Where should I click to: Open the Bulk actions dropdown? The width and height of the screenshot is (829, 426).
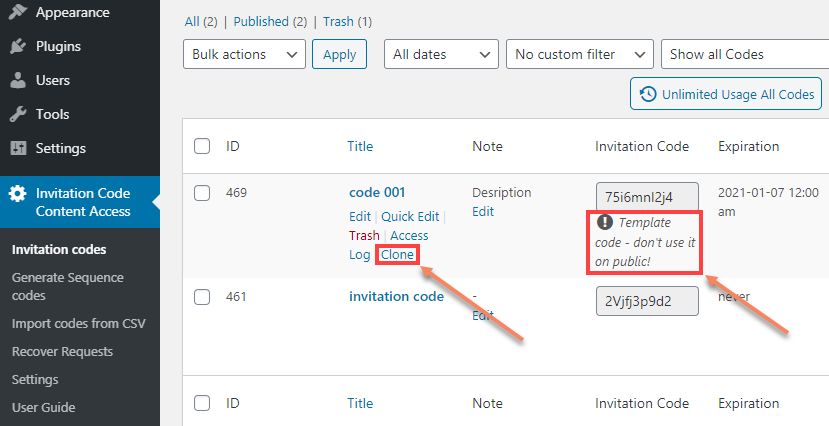[x=244, y=54]
